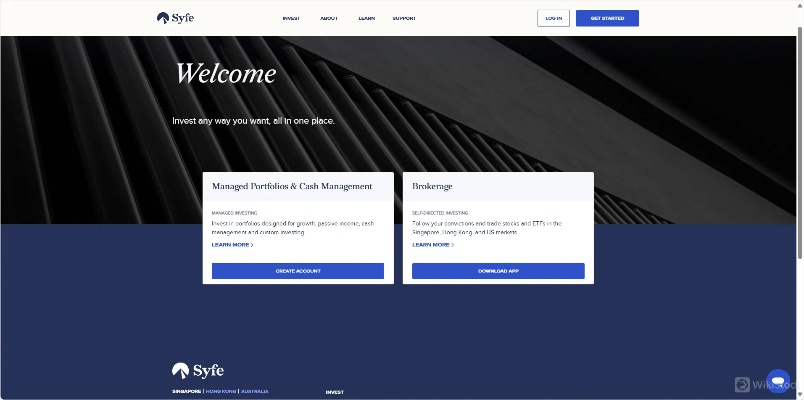Expand the Support navigation menu
The width and height of the screenshot is (804, 400).
tap(404, 18)
